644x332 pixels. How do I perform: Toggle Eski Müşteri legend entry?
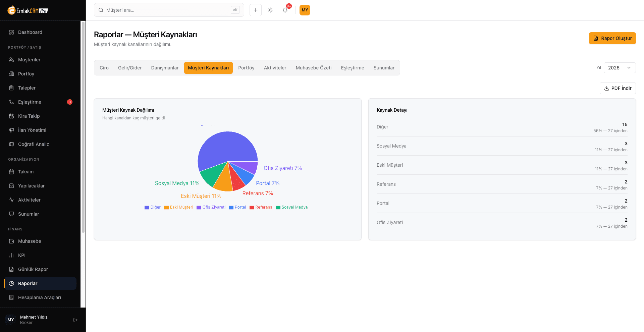(x=178, y=207)
